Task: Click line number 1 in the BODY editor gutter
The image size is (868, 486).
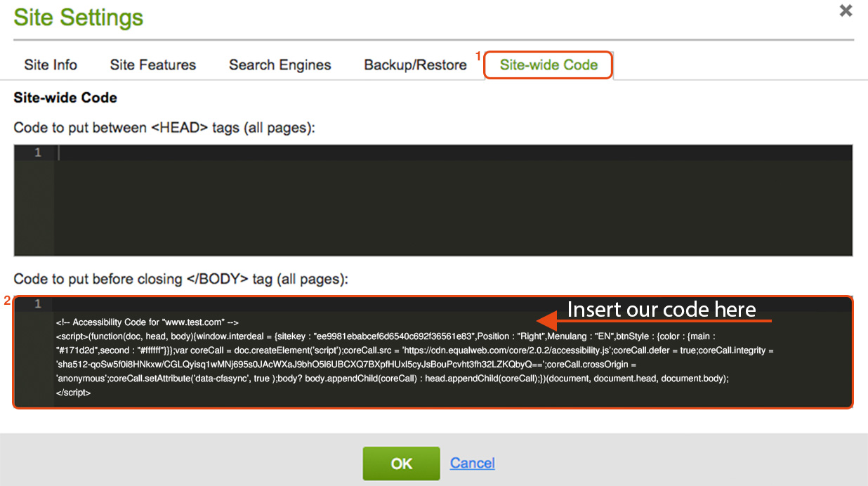Action: tap(38, 304)
